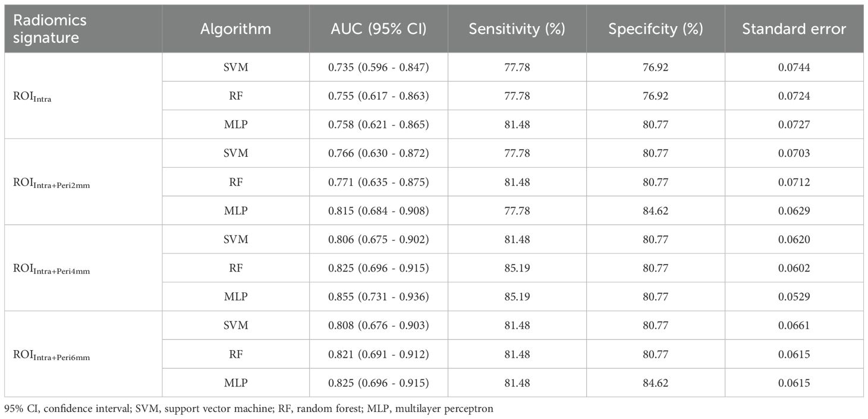
Task: Click the abbreviations footnote below the table
Action: (x=249, y=409)
